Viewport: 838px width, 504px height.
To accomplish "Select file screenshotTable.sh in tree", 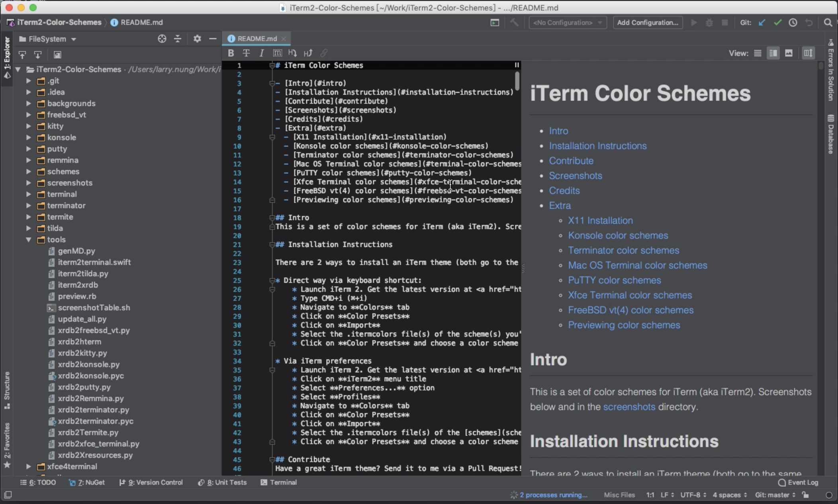I will point(94,308).
